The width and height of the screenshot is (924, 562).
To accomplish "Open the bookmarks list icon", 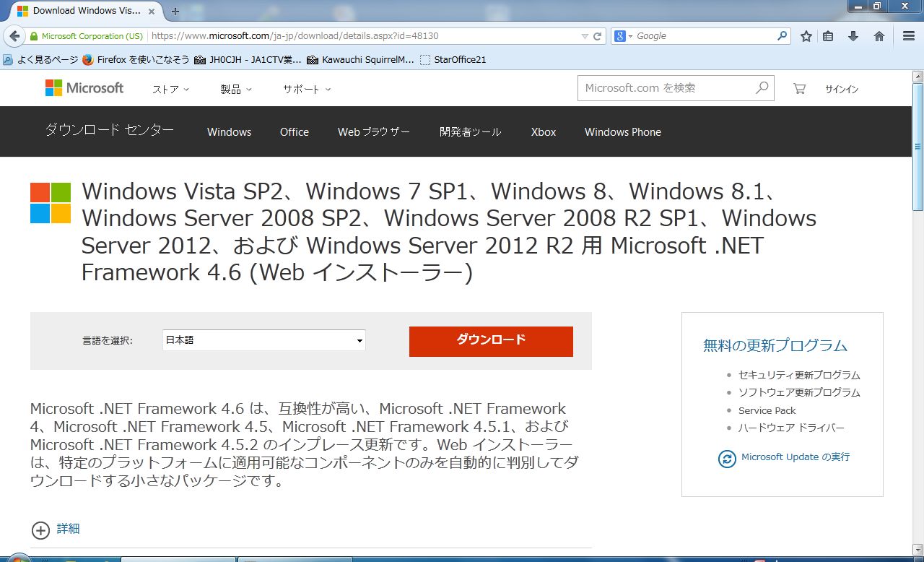I will (x=828, y=36).
